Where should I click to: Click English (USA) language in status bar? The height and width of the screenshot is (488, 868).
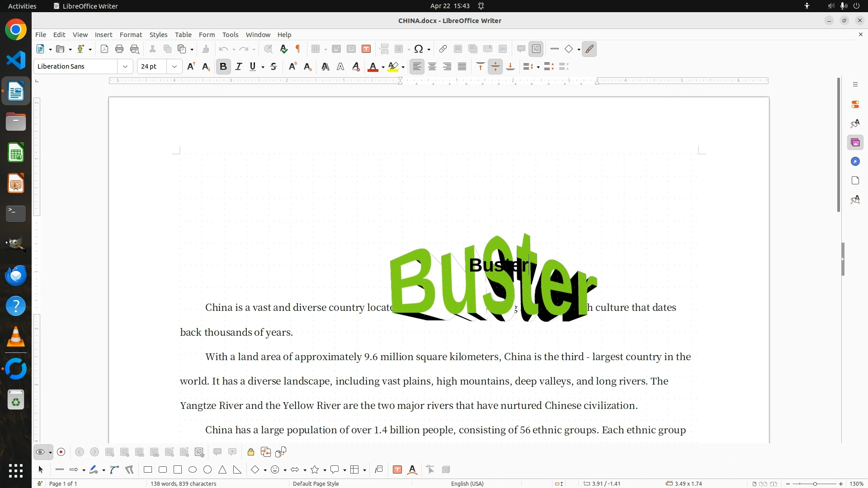click(467, 483)
